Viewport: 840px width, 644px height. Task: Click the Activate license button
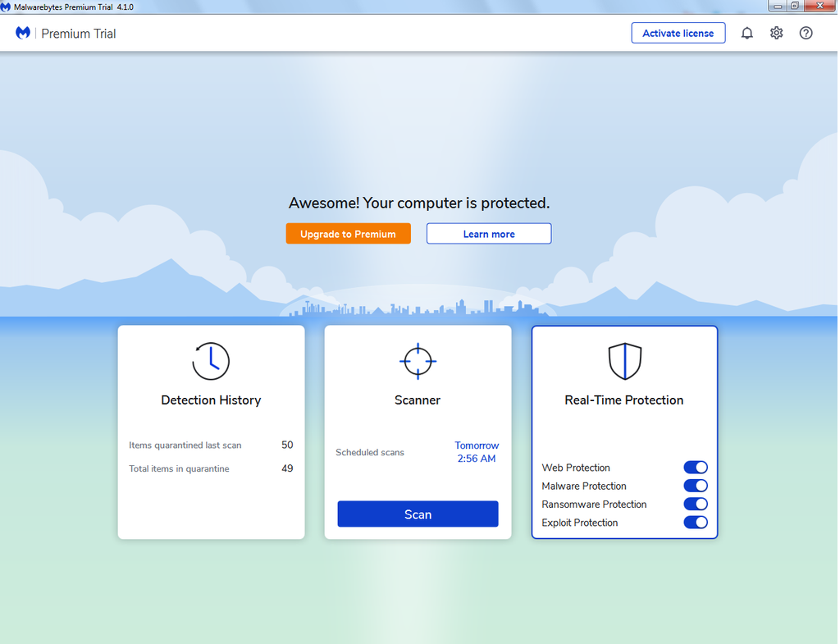point(678,33)
